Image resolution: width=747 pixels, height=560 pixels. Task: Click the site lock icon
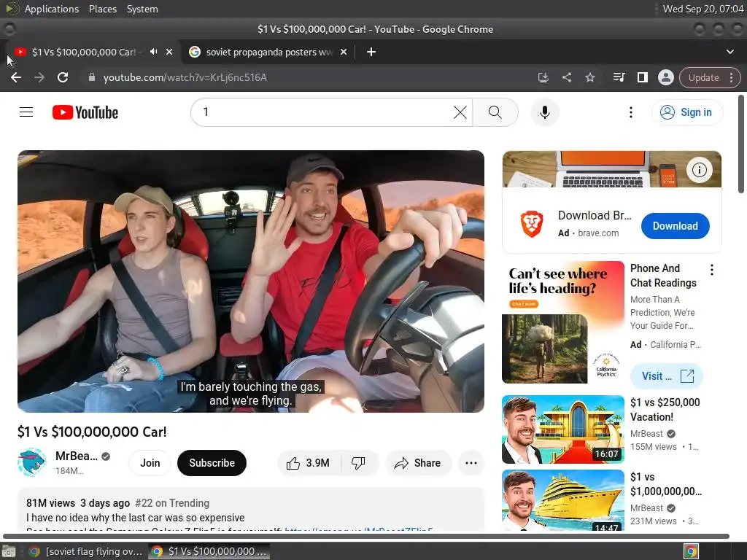point(92,77)
